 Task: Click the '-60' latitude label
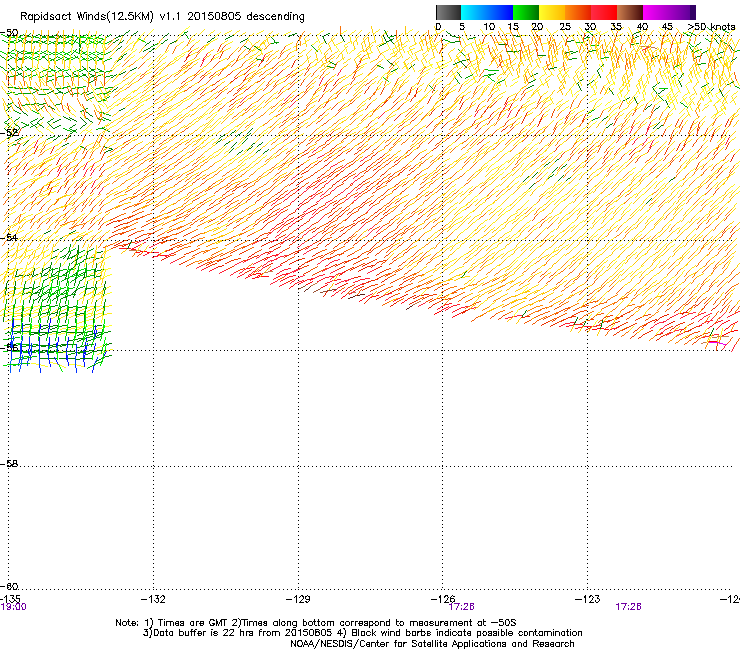9,586
